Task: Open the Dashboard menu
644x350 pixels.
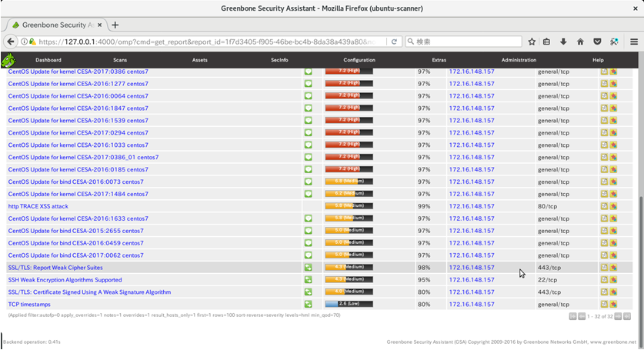Action: pos(48,60)
